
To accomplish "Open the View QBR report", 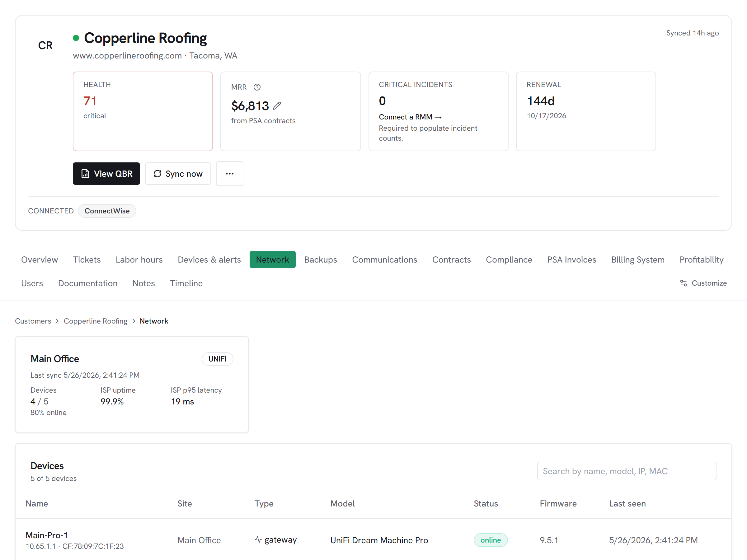I will (106, 174).
